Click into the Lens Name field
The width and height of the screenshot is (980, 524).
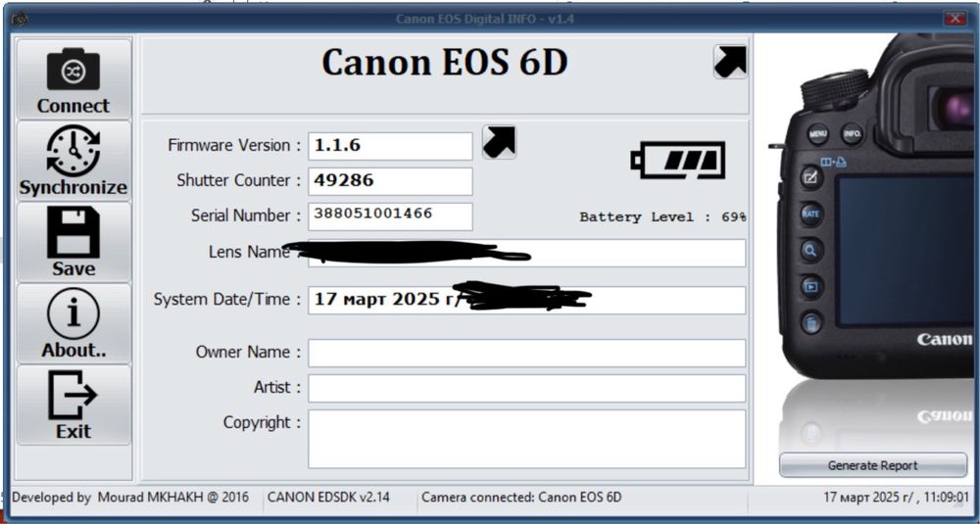tap(526, 253)
